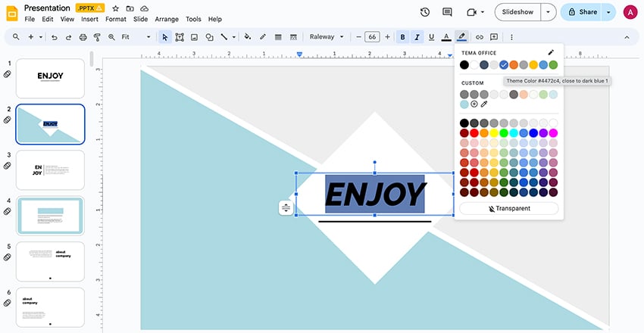Click the paint format roller icon
The height and width of the screenshot is (333, 644).
97,36
